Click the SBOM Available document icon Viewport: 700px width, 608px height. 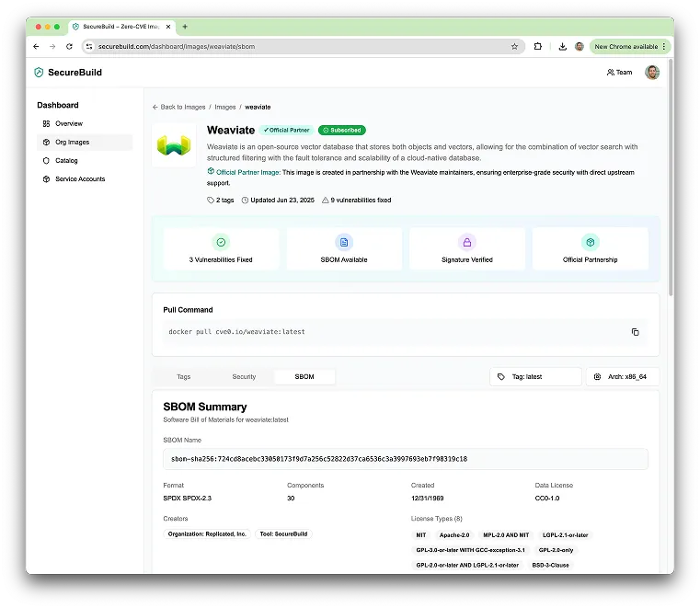pyautogui.click(x=344, y=242)
